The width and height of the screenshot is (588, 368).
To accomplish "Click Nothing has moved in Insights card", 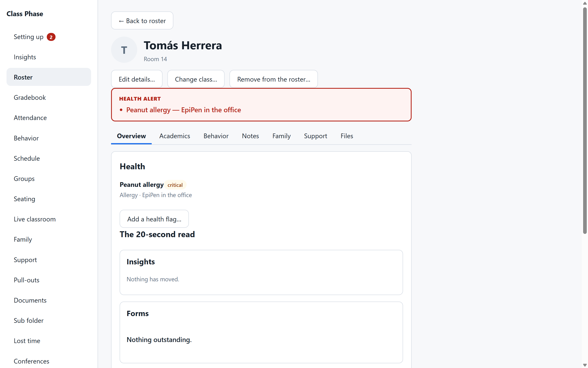I will click(153, 279).
